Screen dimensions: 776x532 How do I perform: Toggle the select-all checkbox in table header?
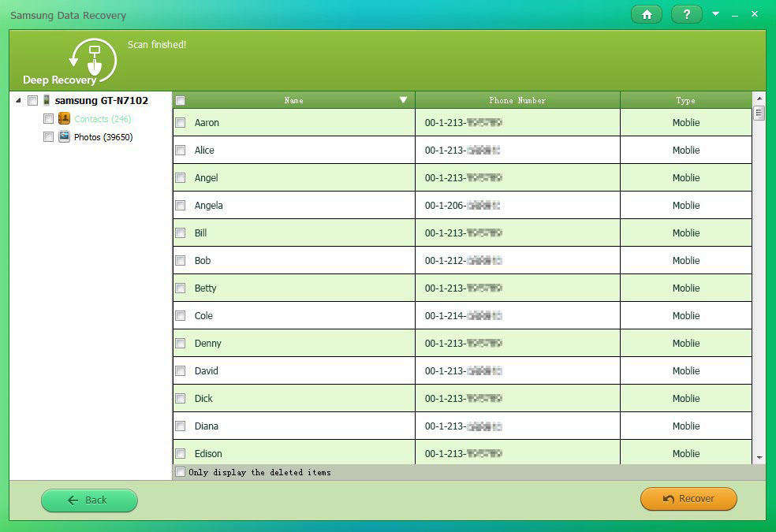click(181, 100)
